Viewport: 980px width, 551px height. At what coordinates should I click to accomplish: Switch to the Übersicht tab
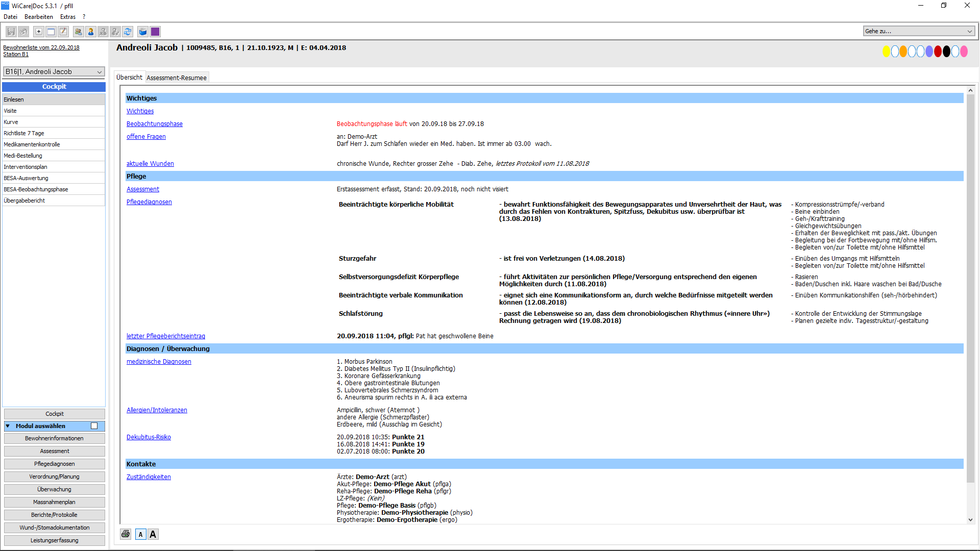[129, 78]
